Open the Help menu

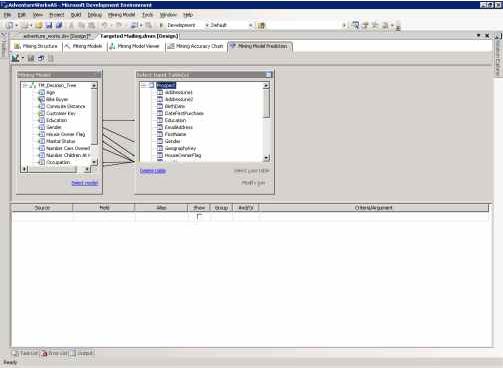tap(188, 15)
